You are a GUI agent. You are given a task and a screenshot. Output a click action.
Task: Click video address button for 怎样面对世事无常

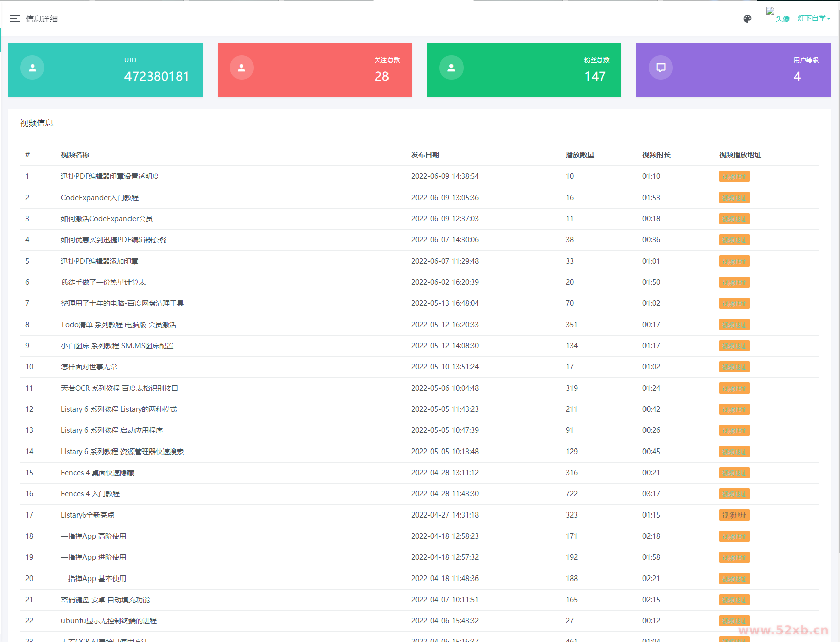[734, 367]
